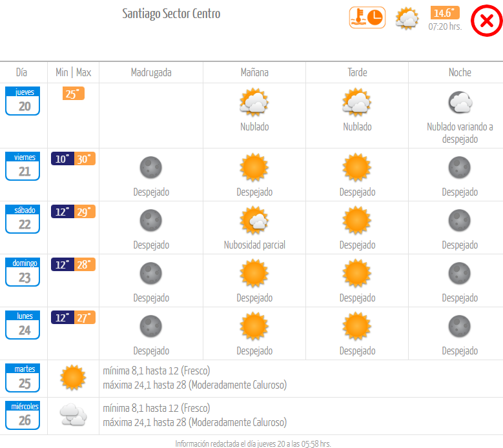Viewport: 503px width, 448px height.
Task: Click the sunny icon for martes 25
Action: click(x=73, y=378)
